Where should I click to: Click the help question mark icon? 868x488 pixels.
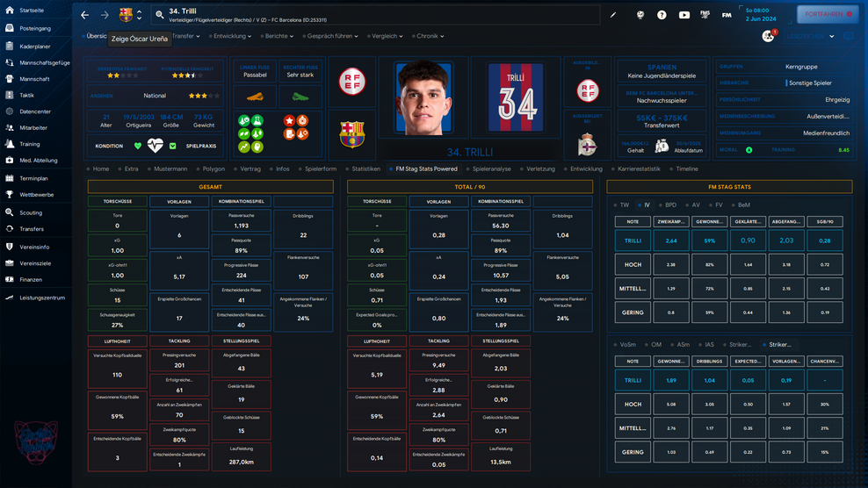tap(662, 15)
